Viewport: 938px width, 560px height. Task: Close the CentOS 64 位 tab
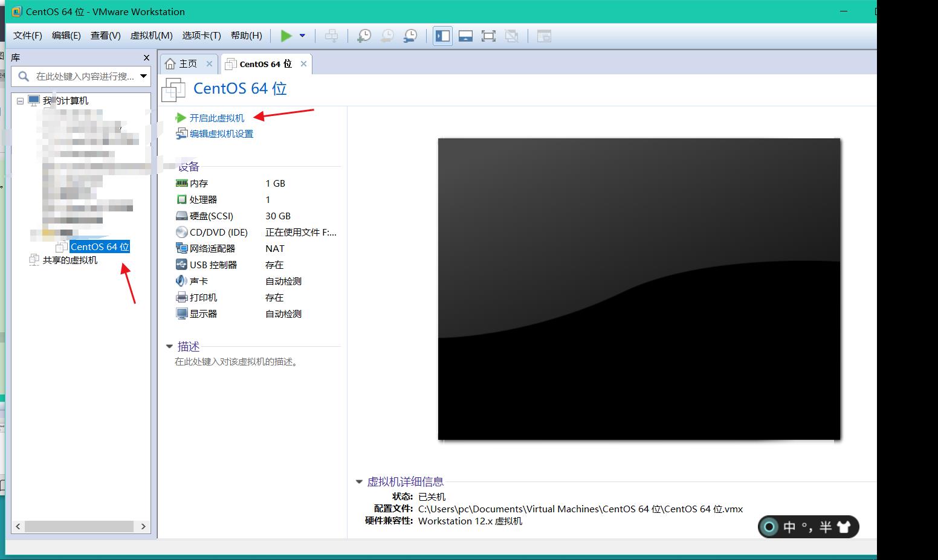(303, 63)
